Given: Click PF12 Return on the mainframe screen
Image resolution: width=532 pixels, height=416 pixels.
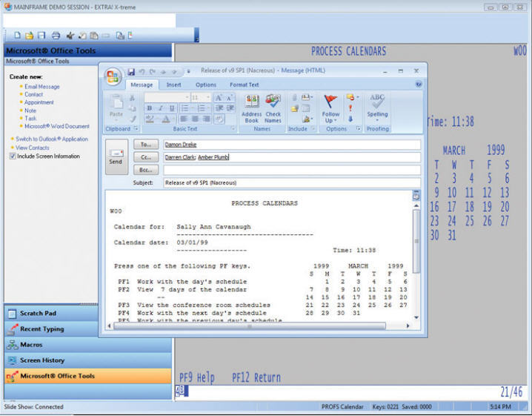Looking at the screenshot, I should point(256,377).
